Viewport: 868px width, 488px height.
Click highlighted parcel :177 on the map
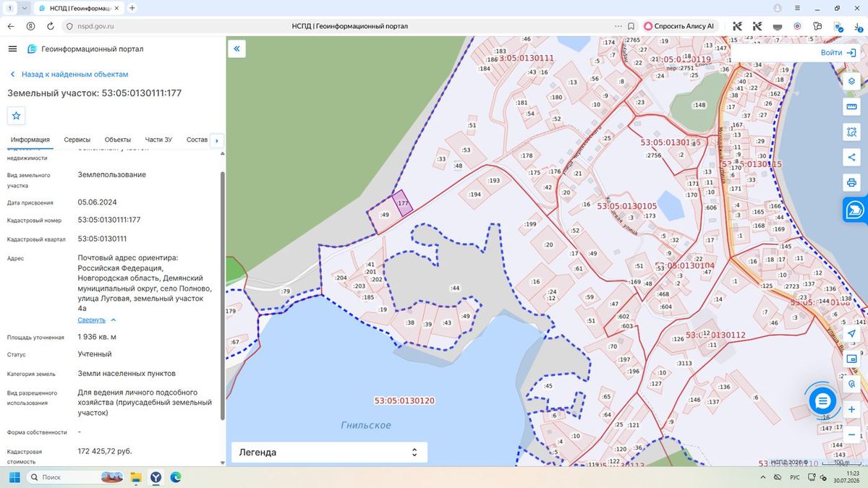point(402,203)
